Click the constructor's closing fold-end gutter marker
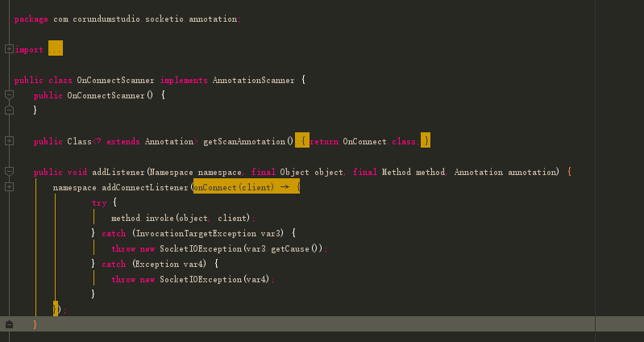644x342 pixels. coord(9,111)
